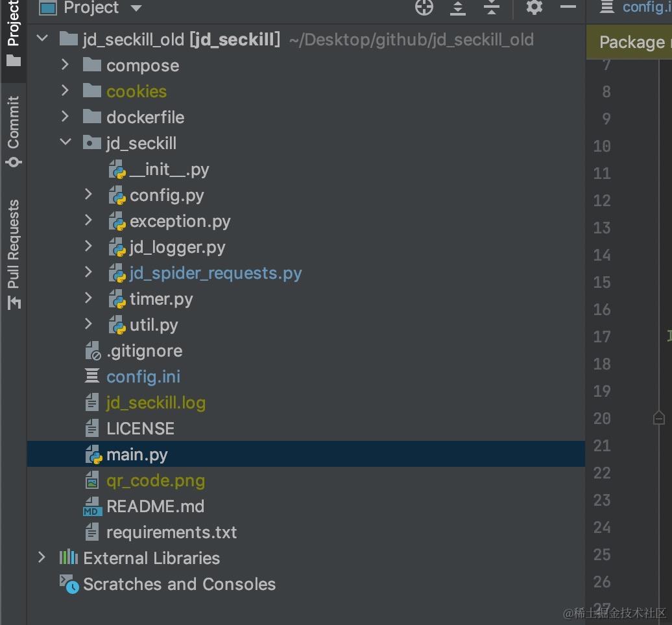Expand the dockerfile folder
The image size is (672, 625).
65,117
